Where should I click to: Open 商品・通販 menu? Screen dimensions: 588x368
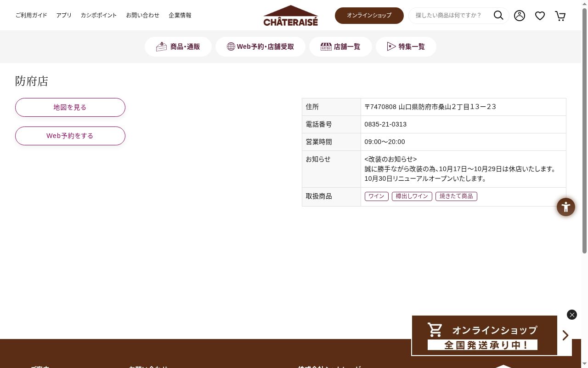178,46
